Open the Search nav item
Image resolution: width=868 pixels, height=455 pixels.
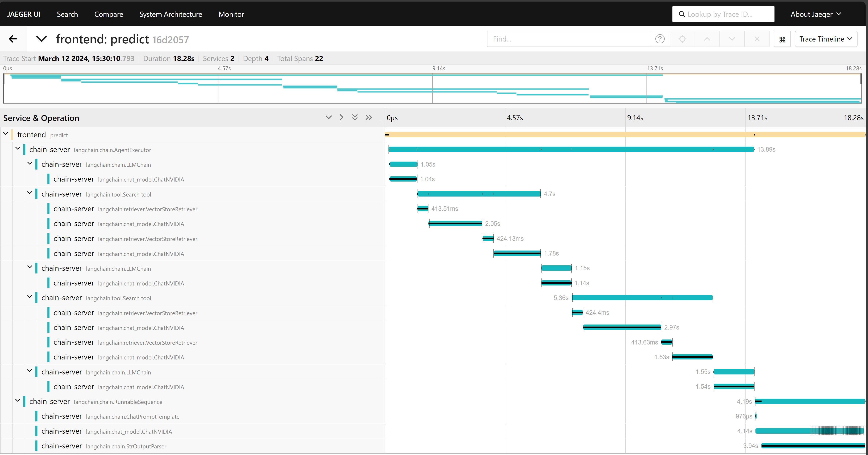click(67, 14)
